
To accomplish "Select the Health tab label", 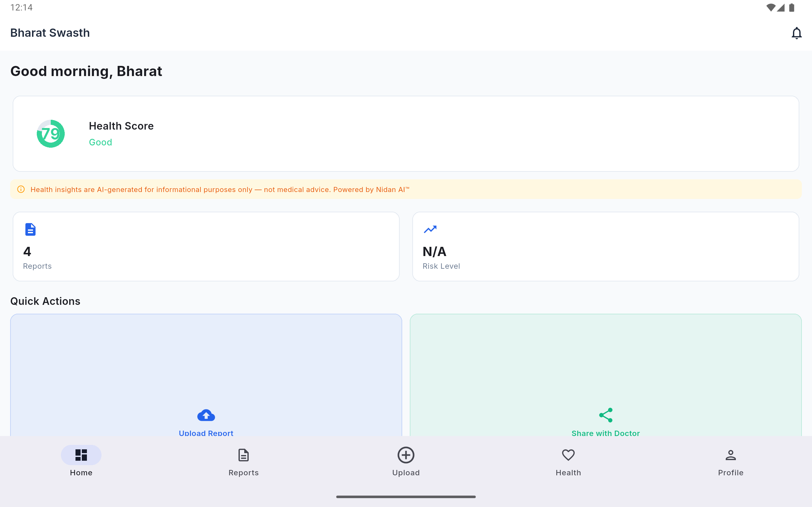I will 568,473.
